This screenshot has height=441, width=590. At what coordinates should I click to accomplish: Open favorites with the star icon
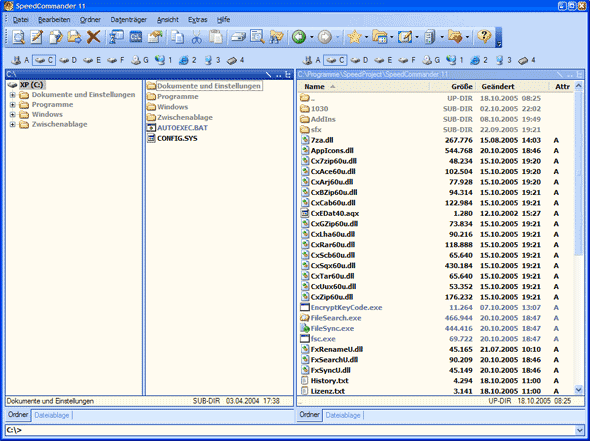click(354, 37)
